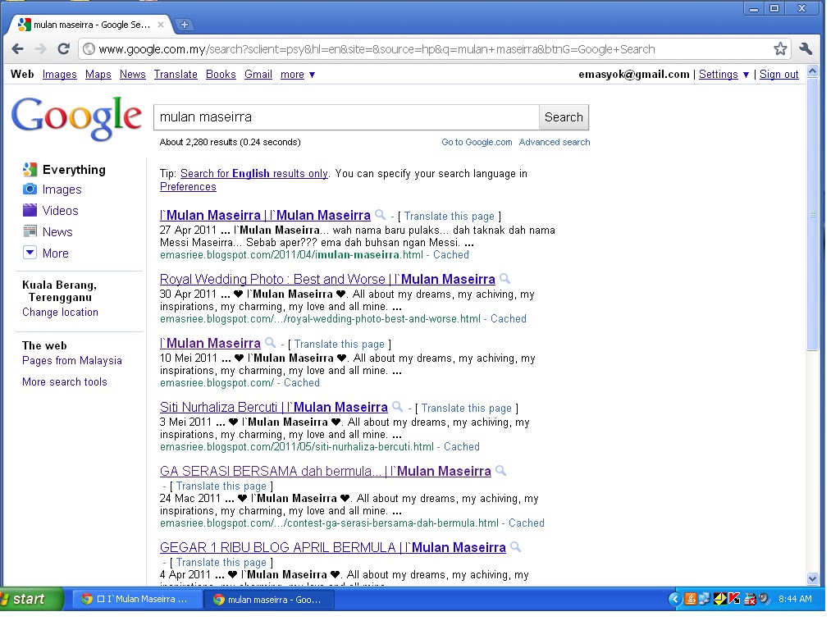Open Gmail in top navigation bar

click(x=258, y=75)
